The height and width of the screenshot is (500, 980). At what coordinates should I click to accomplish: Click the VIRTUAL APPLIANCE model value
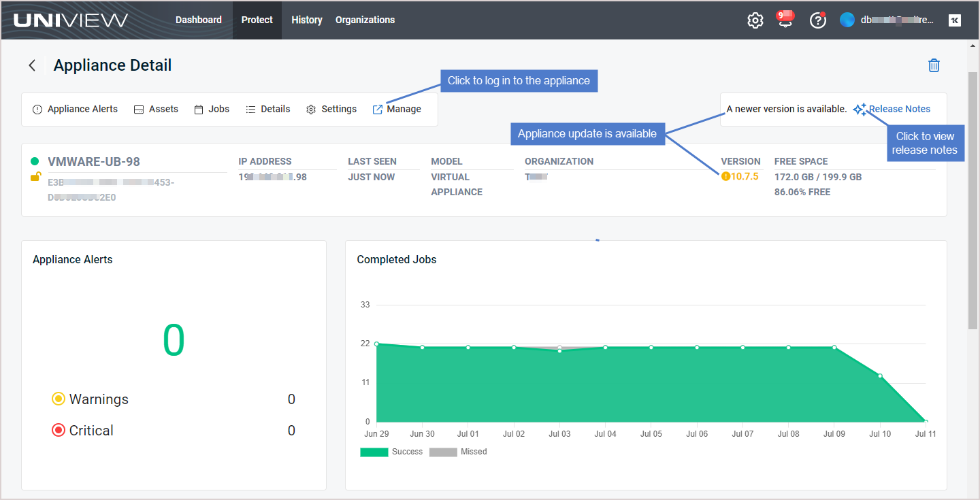[457, 184]
